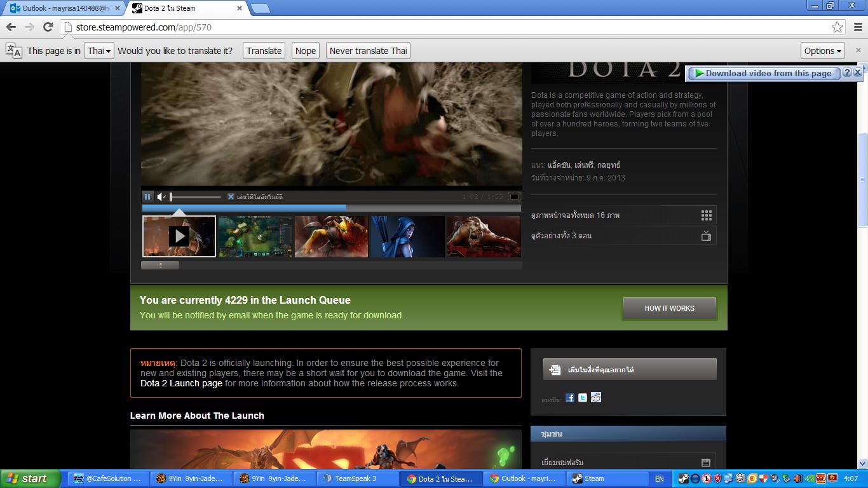868x488 pixels.
Task: Open the Thai language dropdown
Action: point(99,51)
